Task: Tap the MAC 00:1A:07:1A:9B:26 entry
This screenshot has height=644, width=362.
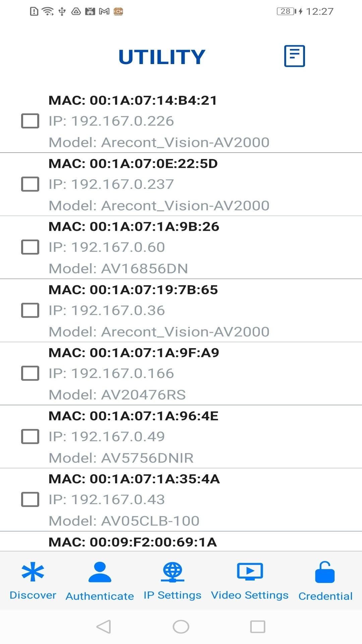Action: click(x=181, y=248)
